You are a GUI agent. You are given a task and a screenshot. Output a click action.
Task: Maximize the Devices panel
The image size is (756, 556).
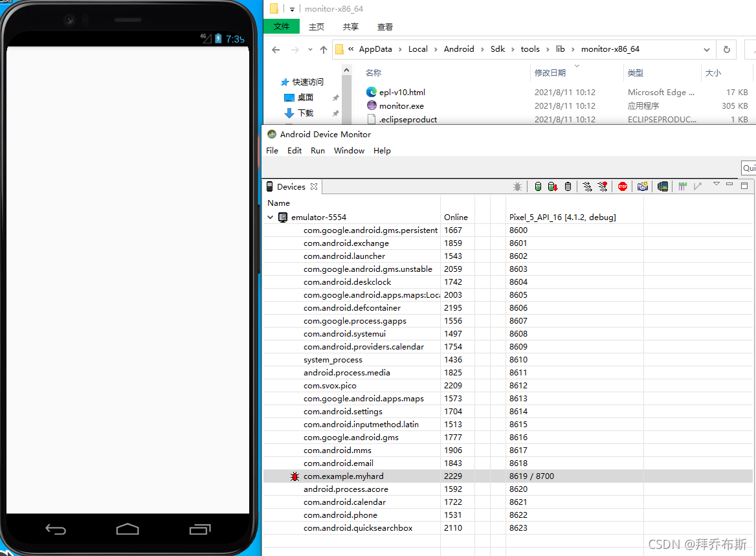744,186
